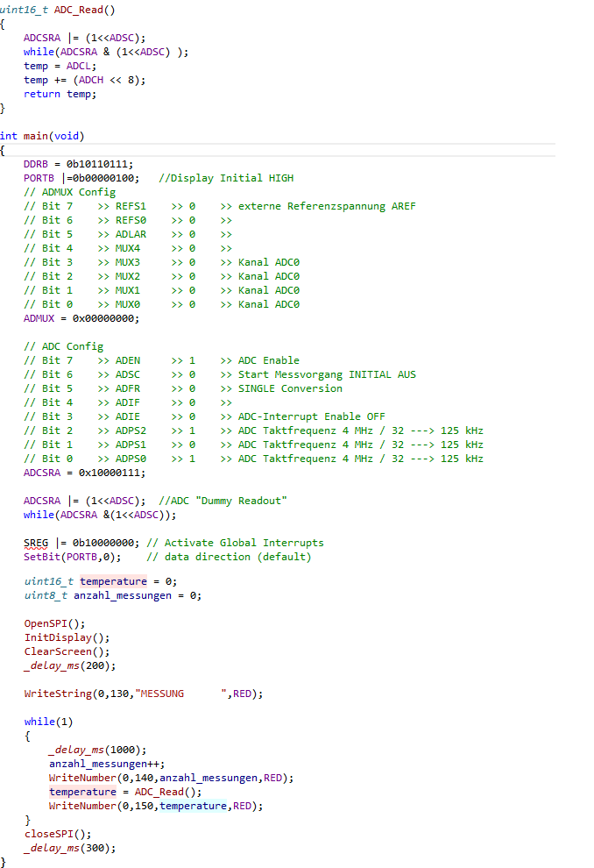
Task: Click the 'PORTB |=0b00000100;' statement
Action: [81, 178]
